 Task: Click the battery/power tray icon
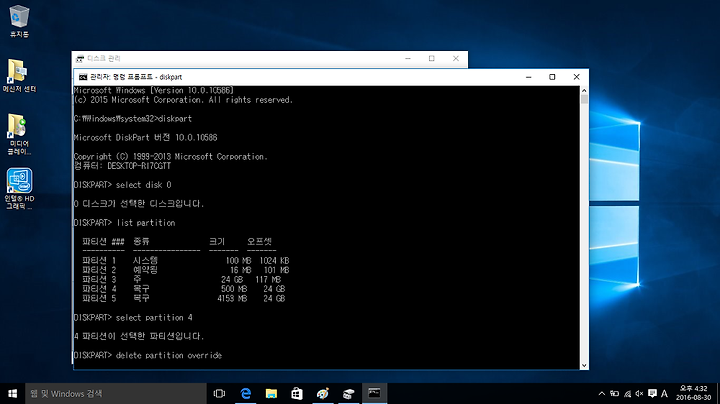point(614,393)
